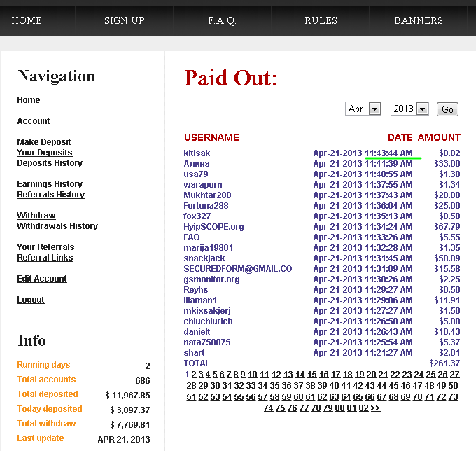Image resolution: width=476 pixels, height=451 pixels.
Task: Expand the year dropdown showing 2013
Action: pos(409,109)
